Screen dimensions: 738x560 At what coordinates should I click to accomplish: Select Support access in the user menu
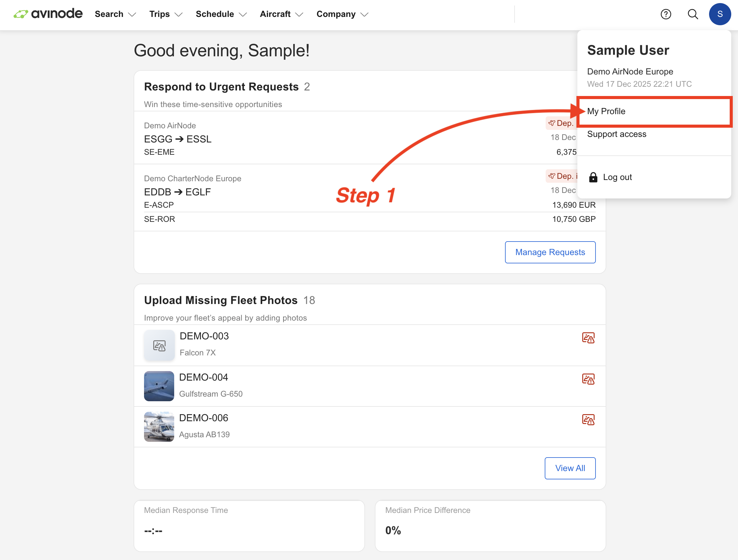tap(616, 134)
